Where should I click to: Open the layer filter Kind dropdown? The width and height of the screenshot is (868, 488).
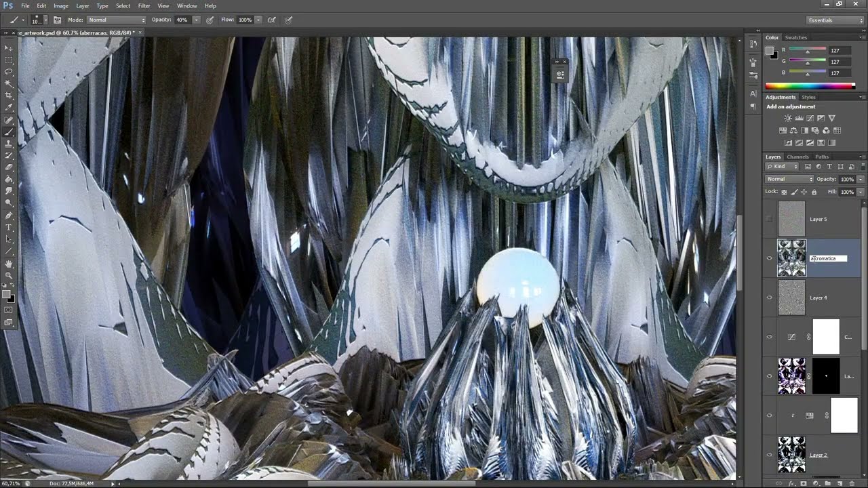click(783, 166)
